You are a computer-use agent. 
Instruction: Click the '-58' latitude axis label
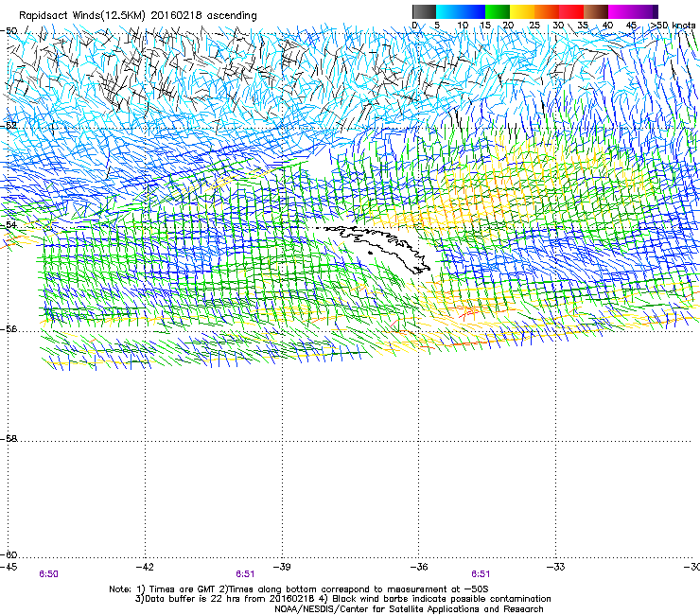click(x=9, y=439)
